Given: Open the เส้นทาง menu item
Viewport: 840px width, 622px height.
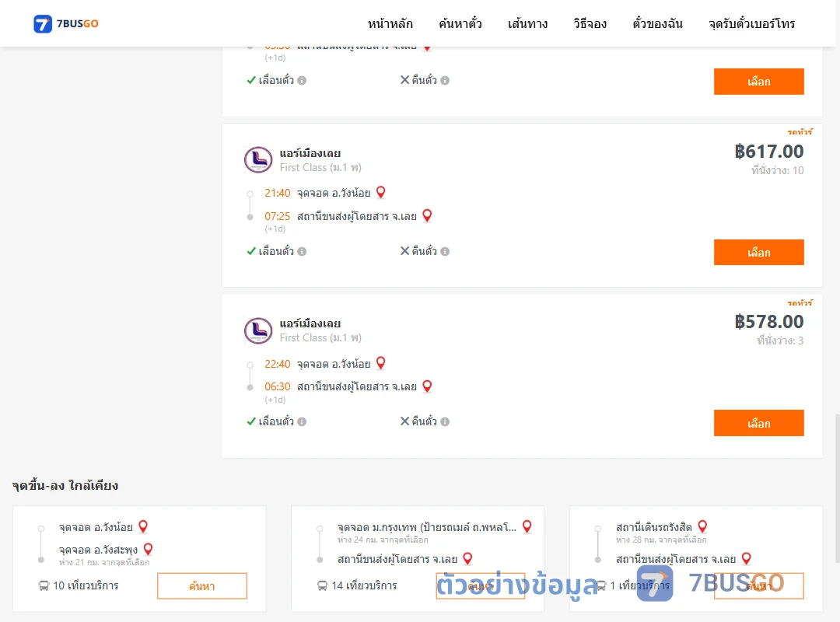Looking at the screenshot, I should [x=527, y=23].
